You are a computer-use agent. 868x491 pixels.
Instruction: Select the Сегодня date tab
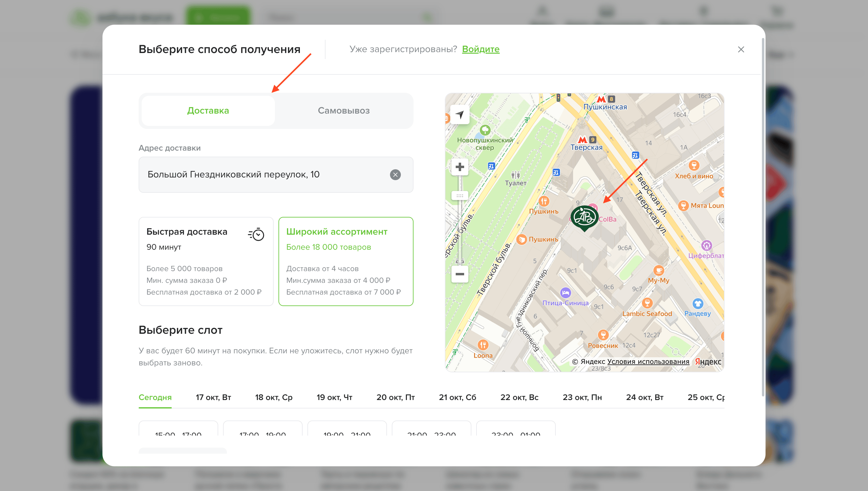click(155, 397)
